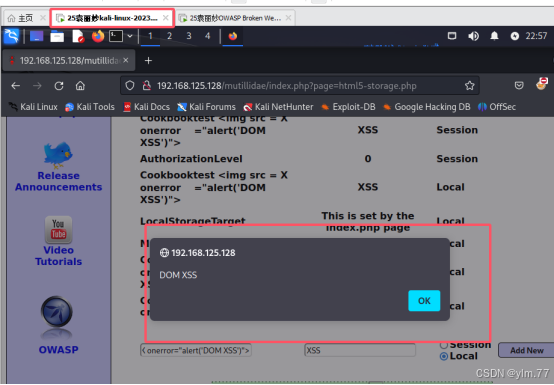Click the key input field with onerror payload
554x385 pixels.
tap(196, 350)
